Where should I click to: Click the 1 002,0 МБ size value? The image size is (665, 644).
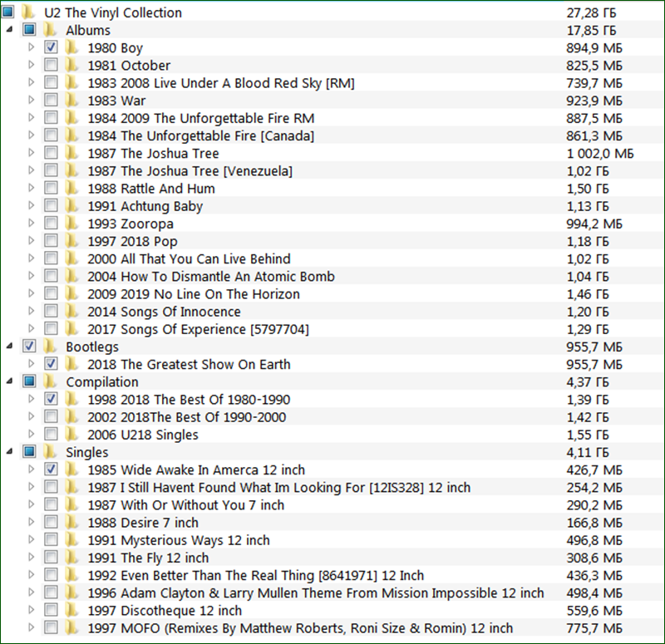pos(600,153)
